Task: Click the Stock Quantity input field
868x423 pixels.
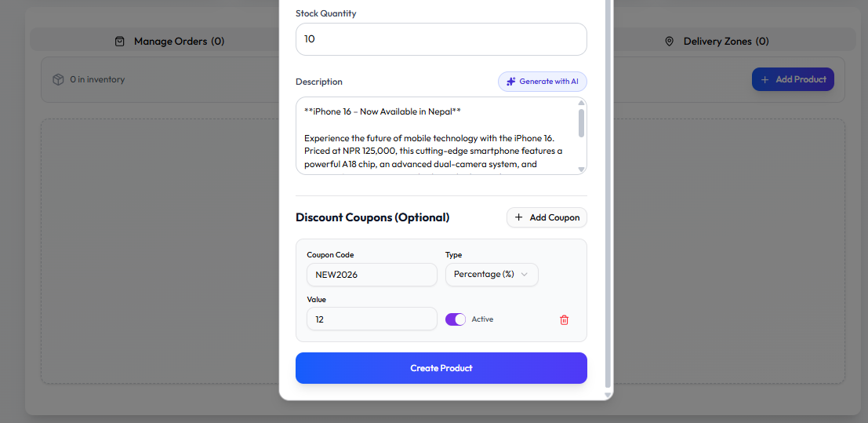Action: point(441,39)
